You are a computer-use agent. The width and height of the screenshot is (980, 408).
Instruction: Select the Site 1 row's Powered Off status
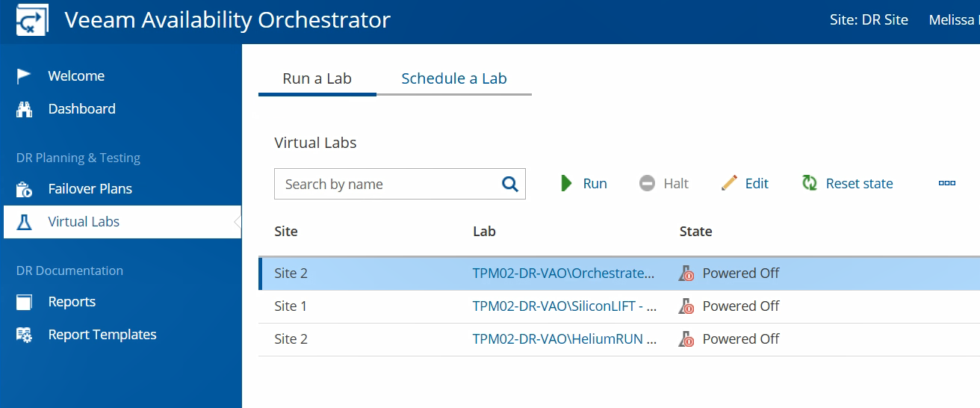point(740,306)
